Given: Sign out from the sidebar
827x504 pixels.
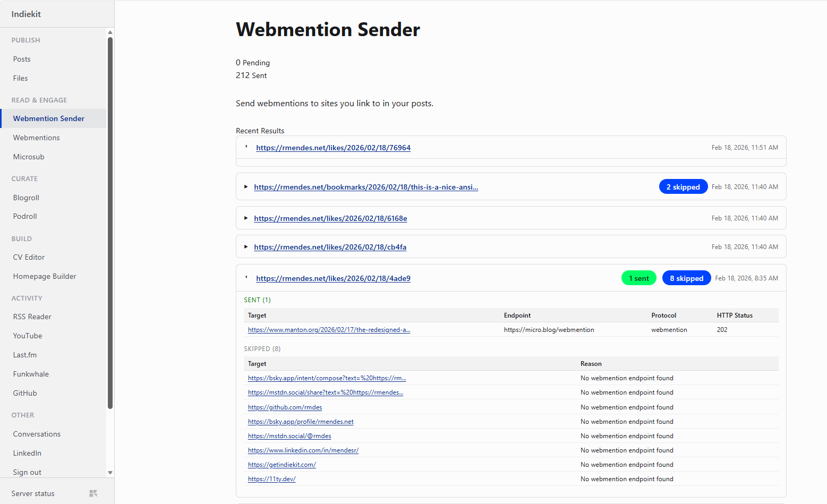Looking at the screenshot, I should tap(27, 472).
